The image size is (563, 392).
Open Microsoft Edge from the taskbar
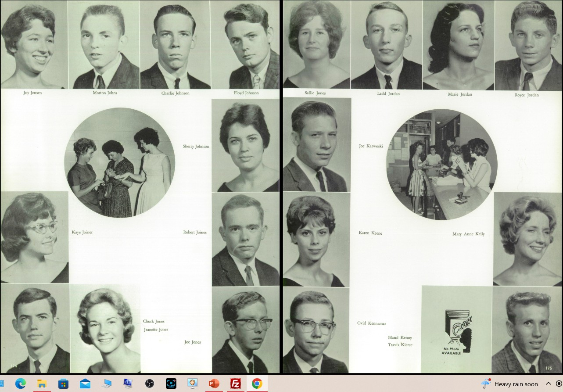coord(20,383)
